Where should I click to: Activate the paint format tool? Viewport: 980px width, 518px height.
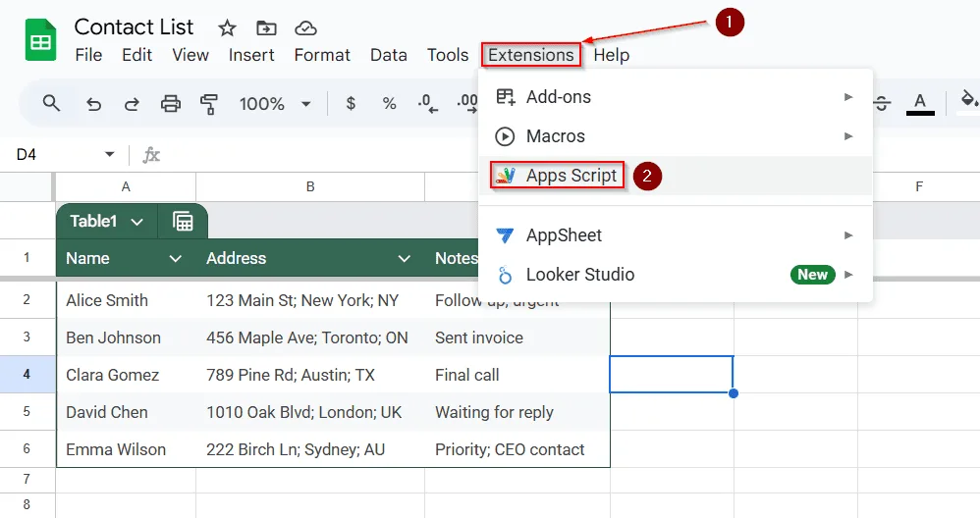tap(209, 104)
